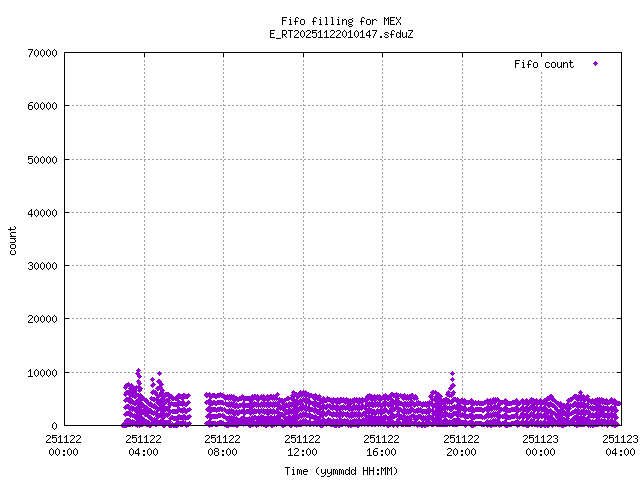This screenshot has width=640, height=480.
Task: Click the 'Fifo filling for MEX' chart title
Action: [342, 21]
